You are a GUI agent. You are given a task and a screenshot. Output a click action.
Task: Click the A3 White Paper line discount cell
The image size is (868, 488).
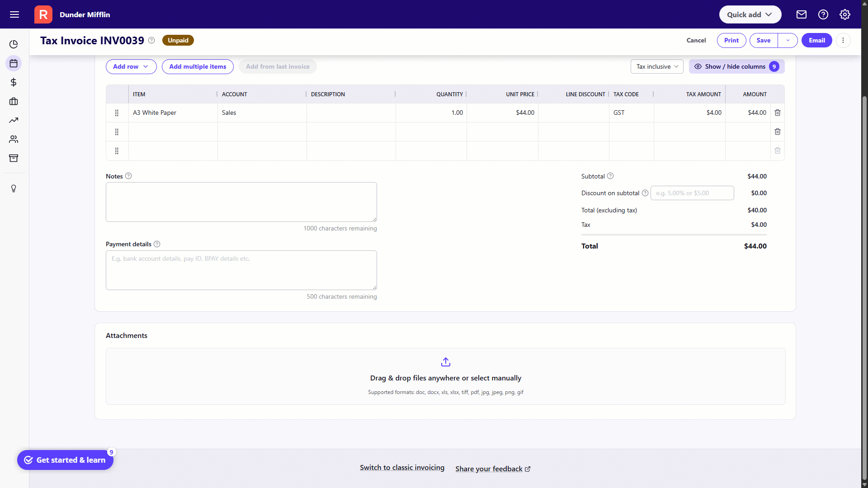(574, 113)
